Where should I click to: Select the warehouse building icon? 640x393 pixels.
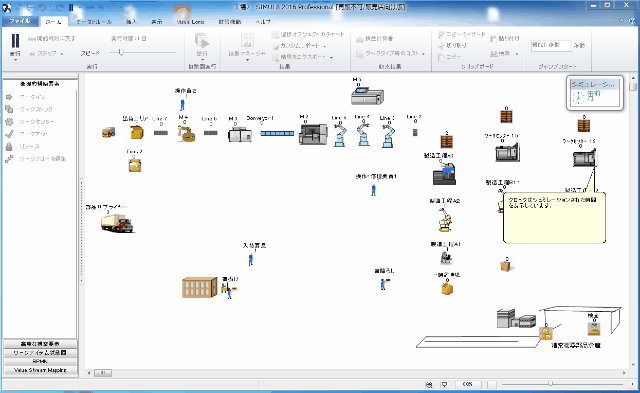[199, 287]
